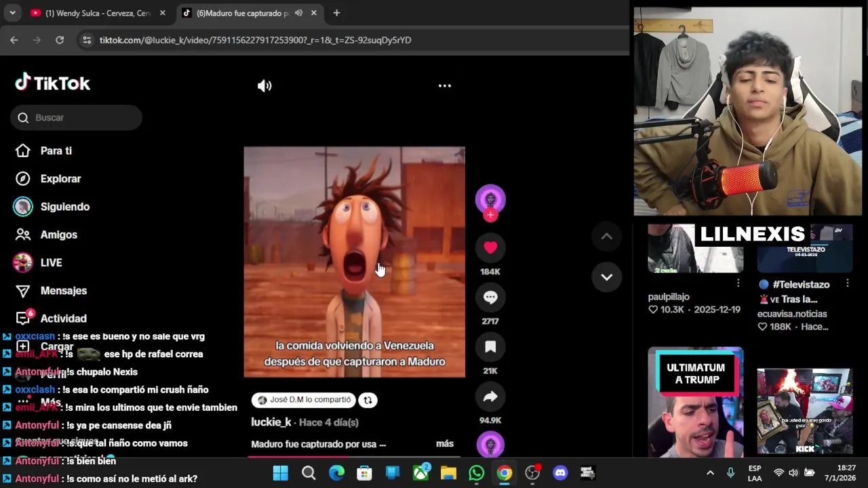868x488 pixels.
Task: Open the creator's avatar above the heart
Action: [x=490, y=199]
